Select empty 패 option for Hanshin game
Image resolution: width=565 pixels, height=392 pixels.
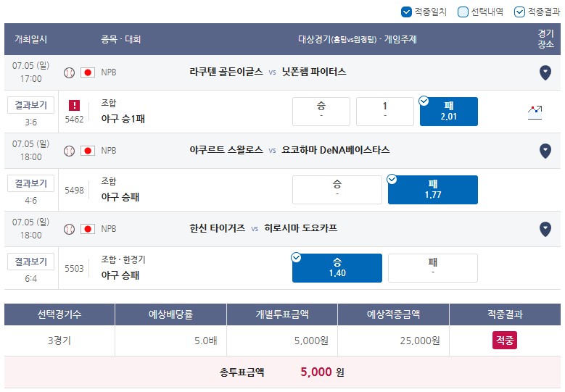point(433,268)
